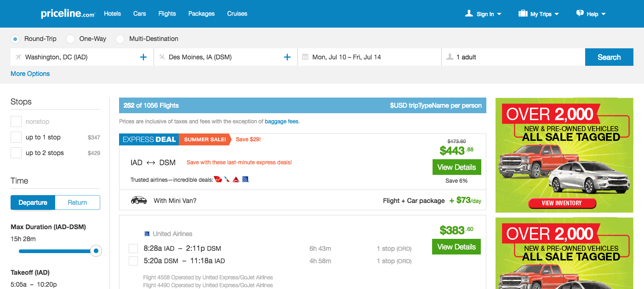The width and height of the screenshot is (644, 289).
Task: Check the up to 1 stop filter
Action: (16, 137)
